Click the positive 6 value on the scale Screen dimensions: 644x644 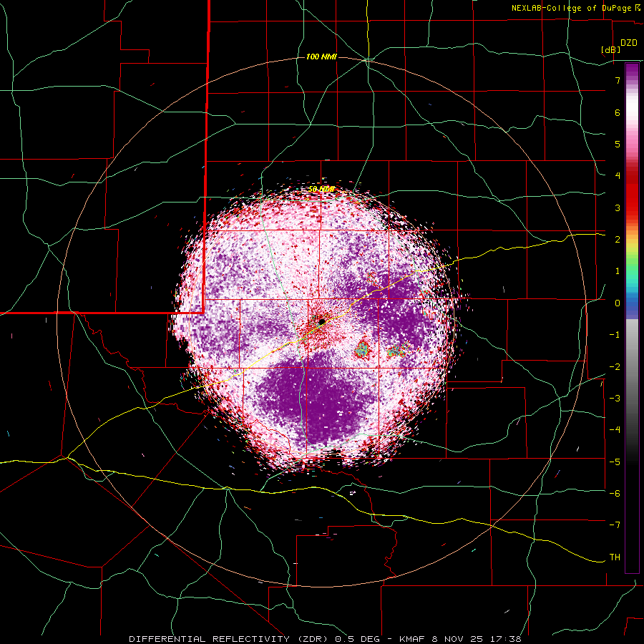[x=618, y=112]
